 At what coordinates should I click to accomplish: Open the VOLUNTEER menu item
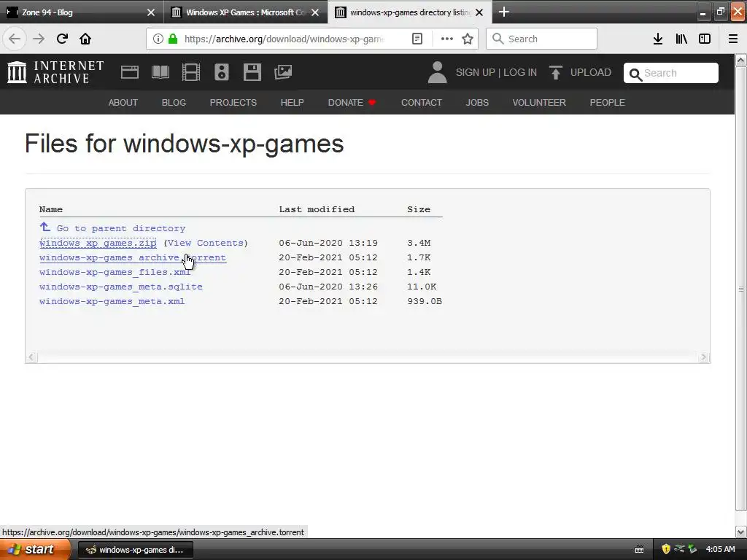(539, 102)
